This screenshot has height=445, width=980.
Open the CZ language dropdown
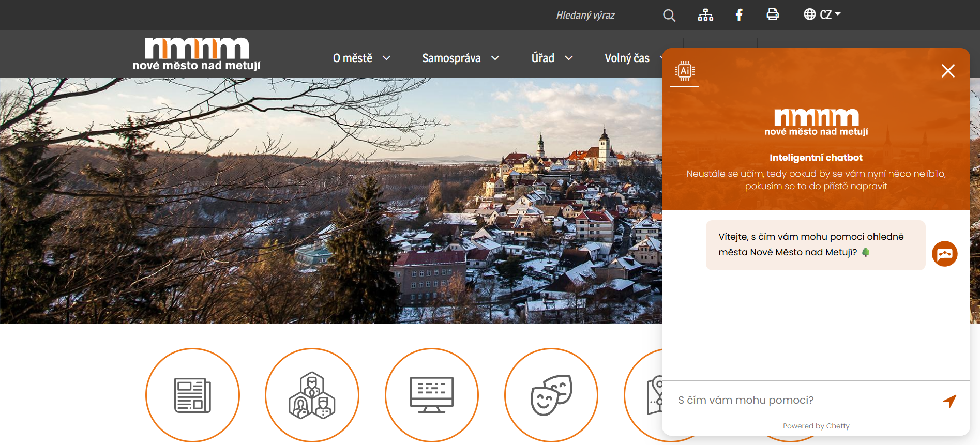click(x=822, y=14)
